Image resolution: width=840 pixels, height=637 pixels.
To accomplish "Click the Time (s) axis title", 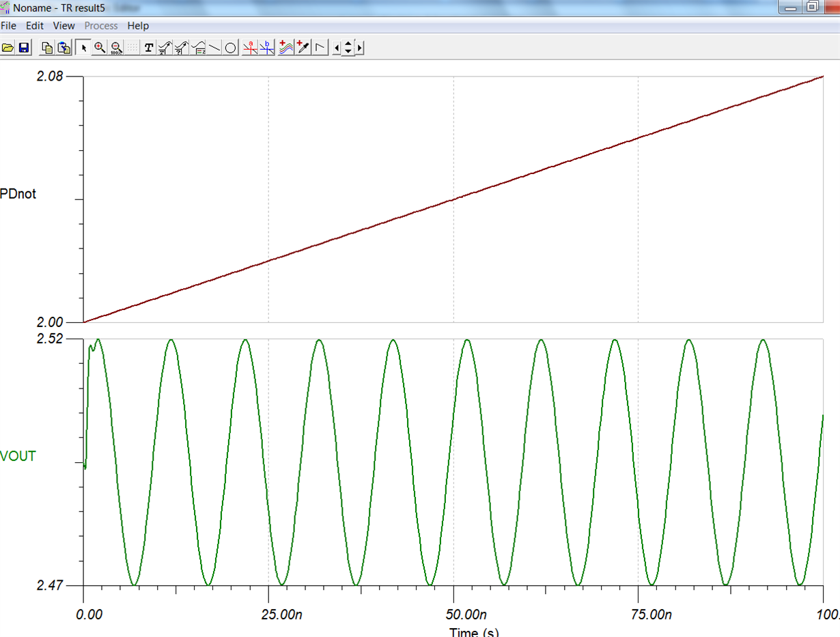I will [x=474, y=632].
